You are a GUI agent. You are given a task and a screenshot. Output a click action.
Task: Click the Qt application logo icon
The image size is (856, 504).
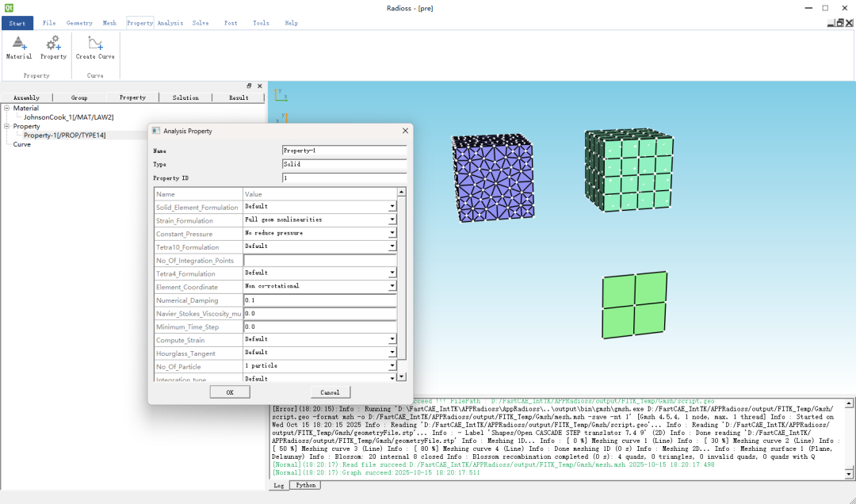click(x=8, y=8)
